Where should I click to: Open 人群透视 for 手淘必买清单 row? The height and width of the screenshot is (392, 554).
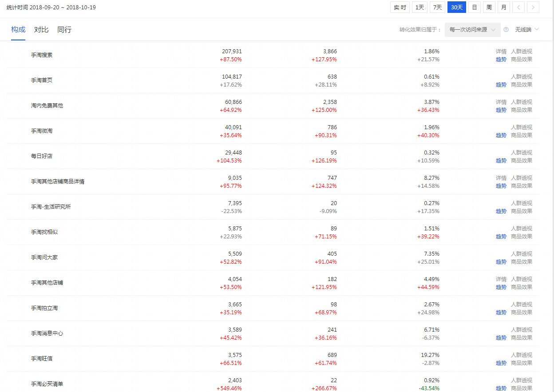(x=522, y=380)
